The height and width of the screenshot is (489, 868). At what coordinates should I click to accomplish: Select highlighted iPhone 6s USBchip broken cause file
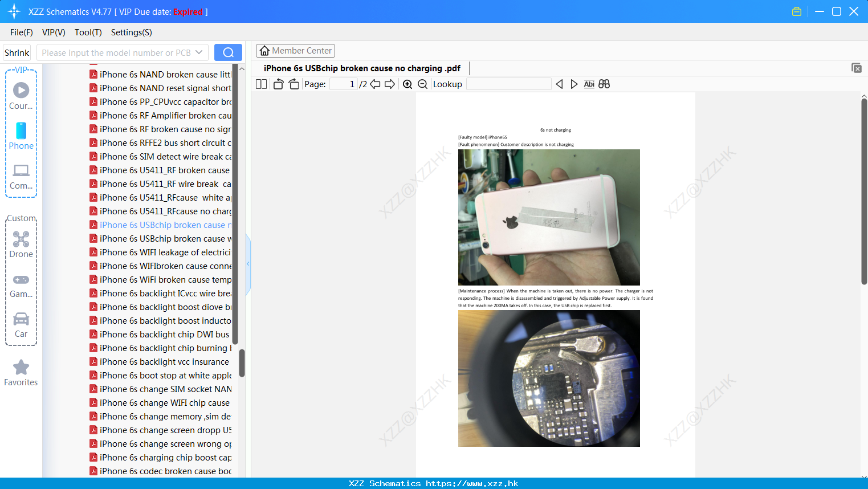point(161,225)
